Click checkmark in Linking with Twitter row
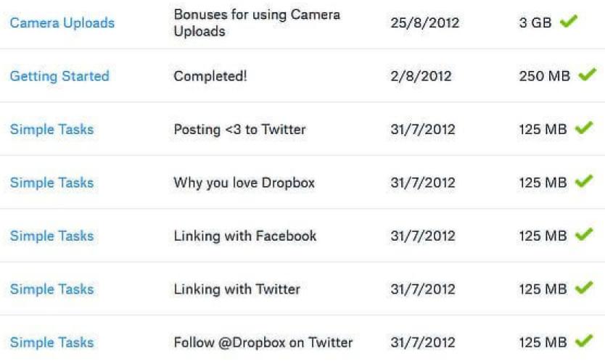This screenshot has height=364, width=605. click(584, 287)
